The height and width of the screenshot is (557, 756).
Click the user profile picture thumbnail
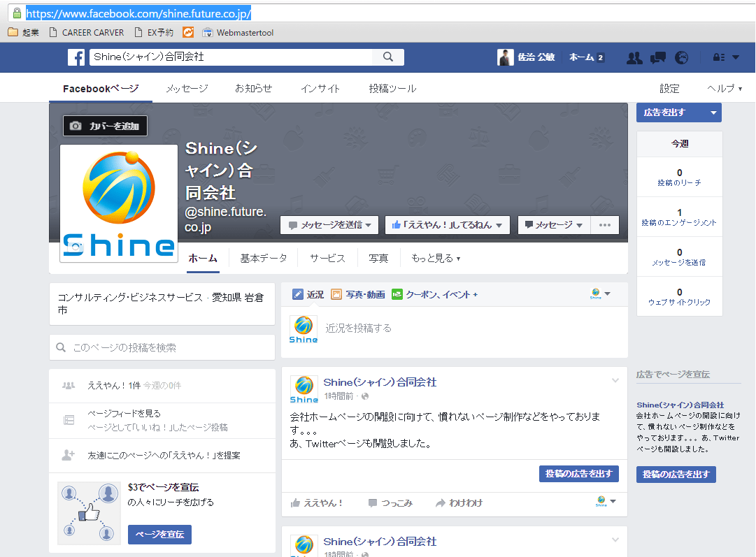[x=506, y=57]
